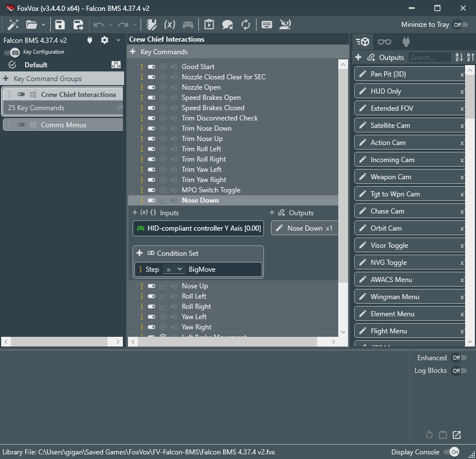The height and width of the screenshot is (459, 476).
Task: Add a new input with plus beside Inputs
Action: tap(135, 212)
